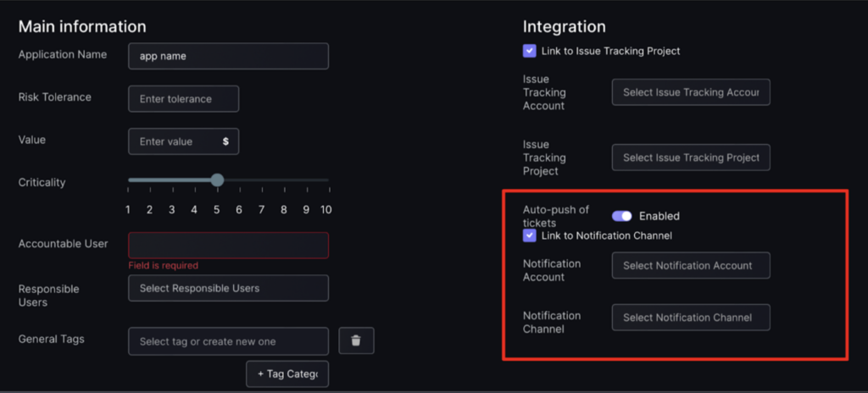Click the Application Name input field

click(x=228, y=57)
